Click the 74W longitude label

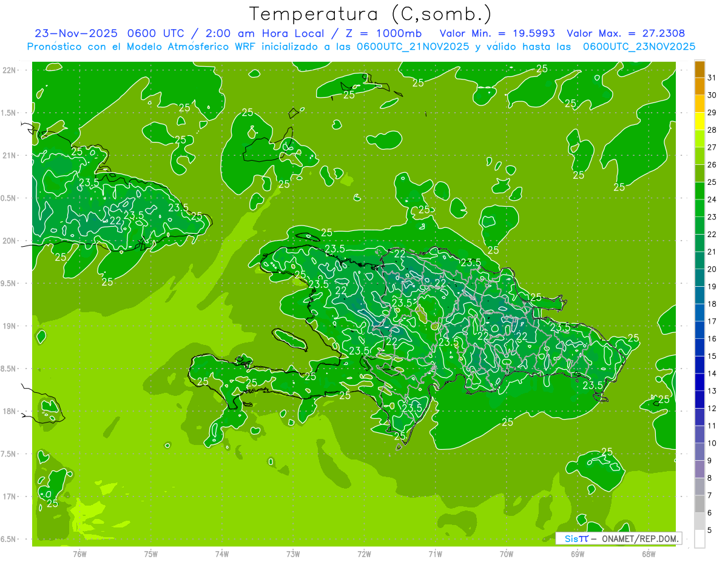click(222, 554)
